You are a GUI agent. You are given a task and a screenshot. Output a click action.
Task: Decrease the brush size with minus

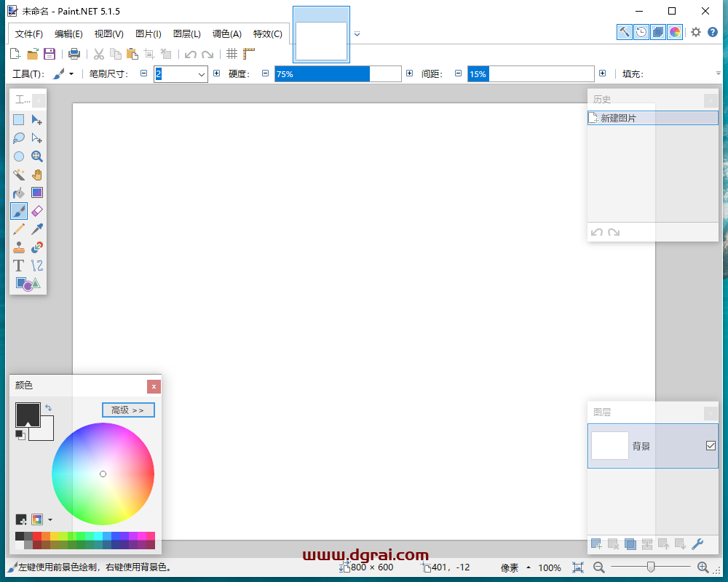point(144,73)
